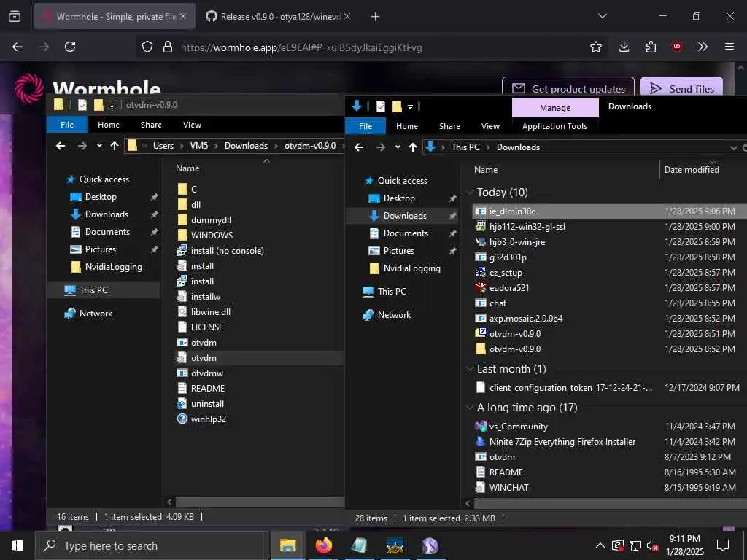Image resolution: width=747 pixels, height=560 pixels.
Task: Open quick access toolbar dropdown in Downloads window
Action: pos(410,107)
